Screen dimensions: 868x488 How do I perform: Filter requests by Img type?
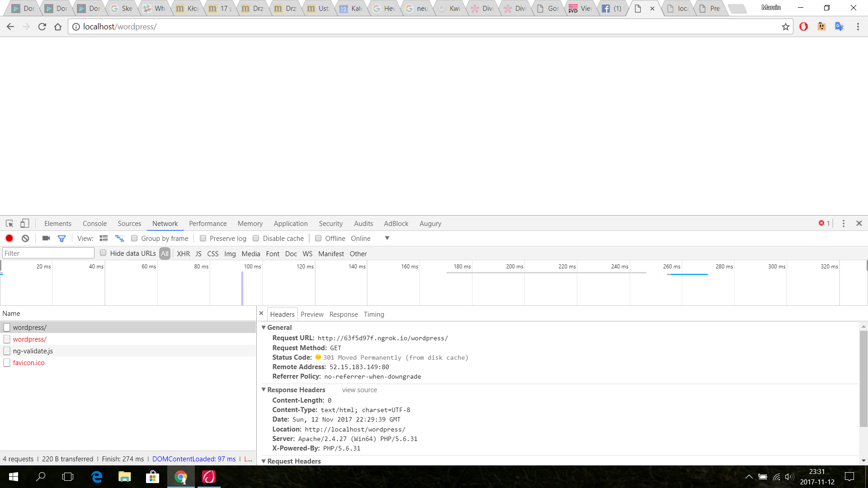coord(230,253)
